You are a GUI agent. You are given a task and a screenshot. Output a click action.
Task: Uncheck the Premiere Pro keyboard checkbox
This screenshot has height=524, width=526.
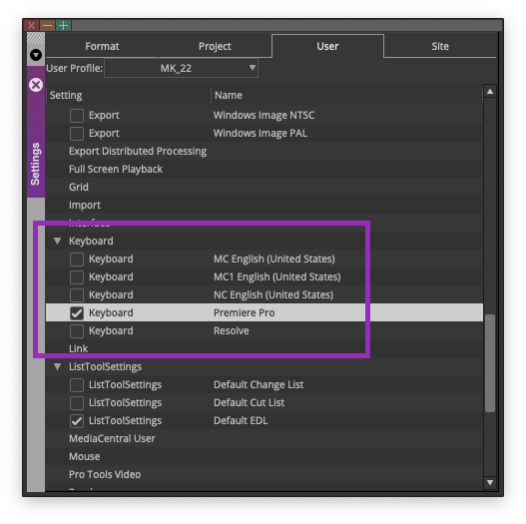click(x=77, y=313)
